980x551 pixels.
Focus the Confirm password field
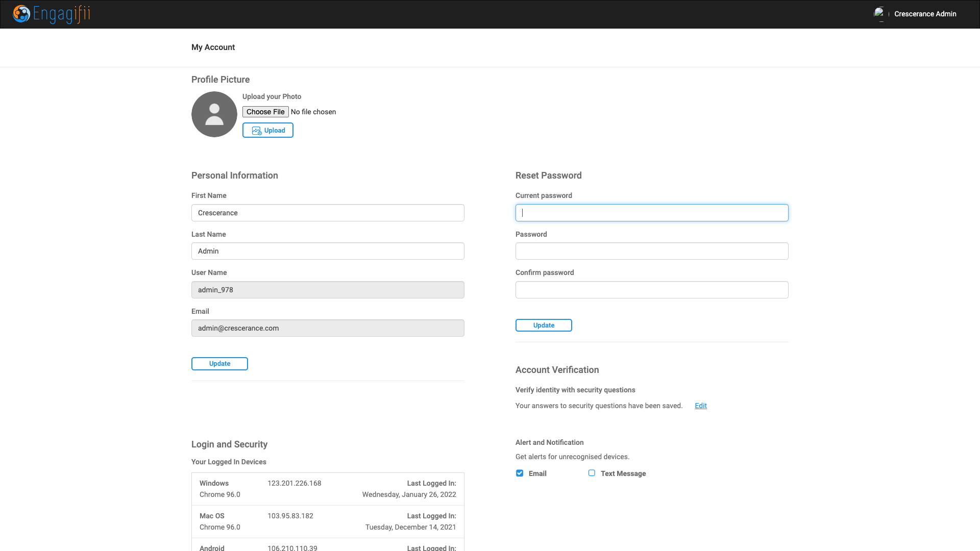pyautogui.click(x=652, y=290)
